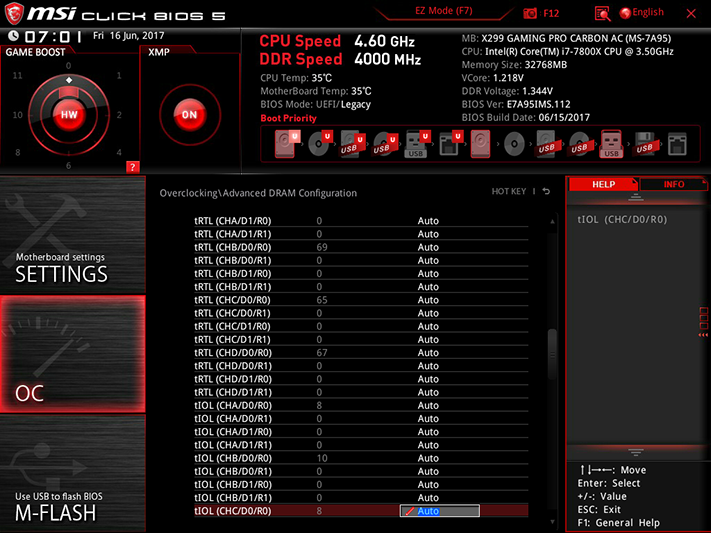Select UEFI USB hard disk boot icon
Screen dimensions: 711x533
tap(352, 144)
